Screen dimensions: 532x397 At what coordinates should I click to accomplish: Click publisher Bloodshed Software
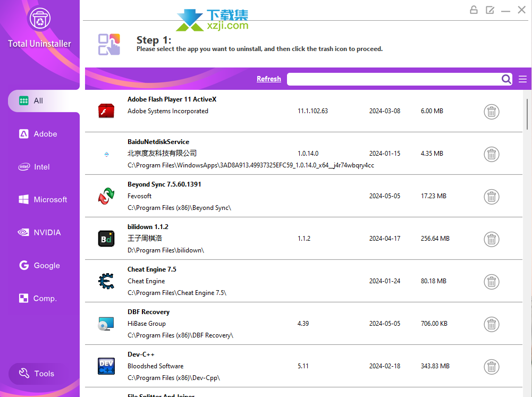[155, 366]
